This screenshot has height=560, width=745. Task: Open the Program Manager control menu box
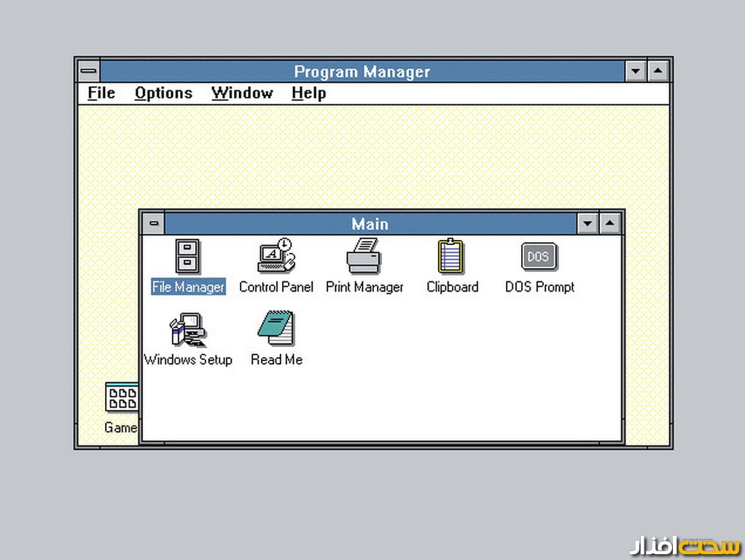click(x=89, y=71)
